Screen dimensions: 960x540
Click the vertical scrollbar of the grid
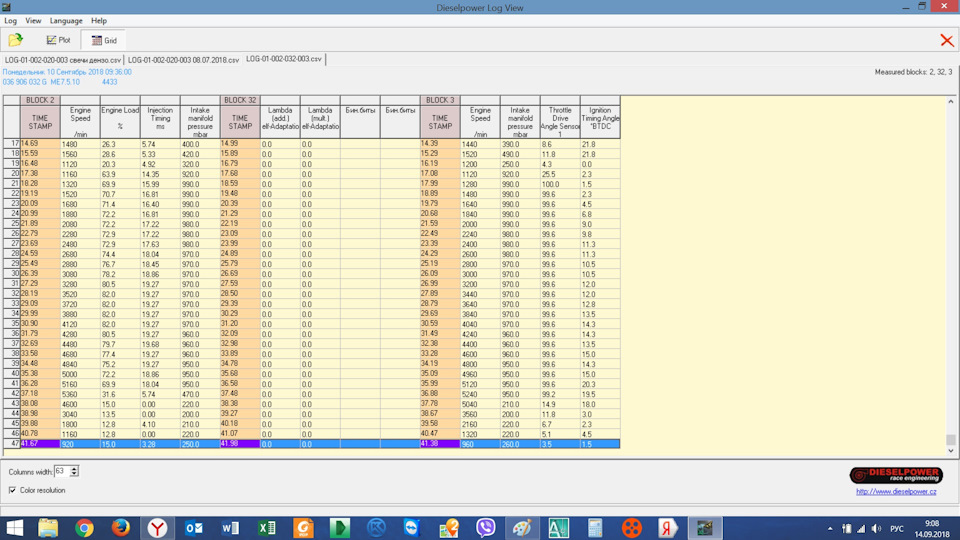pyautogui.click(x=951, y=270)
